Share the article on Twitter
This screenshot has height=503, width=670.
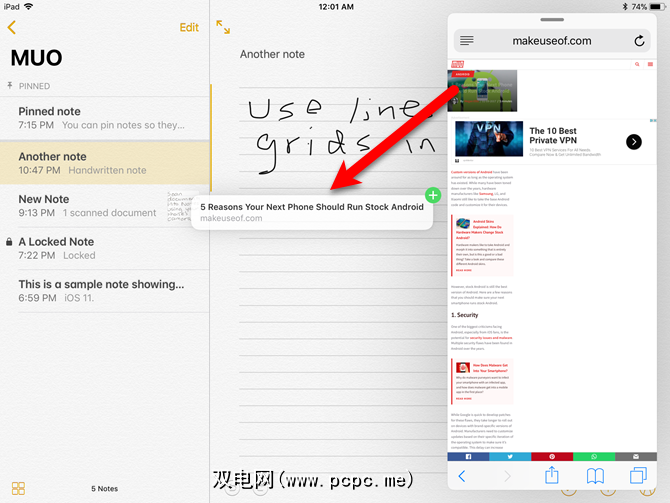pyautogui.click(x=510, y=456)
